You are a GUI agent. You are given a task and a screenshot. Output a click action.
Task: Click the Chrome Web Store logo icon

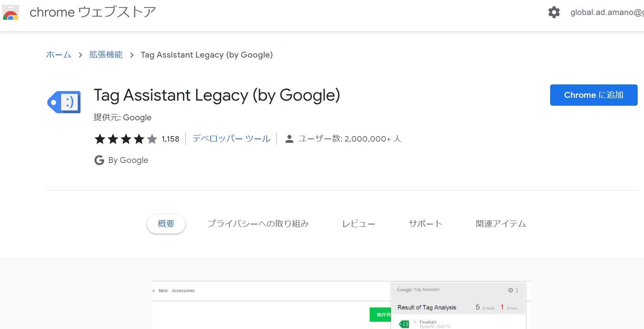(11, 13)
